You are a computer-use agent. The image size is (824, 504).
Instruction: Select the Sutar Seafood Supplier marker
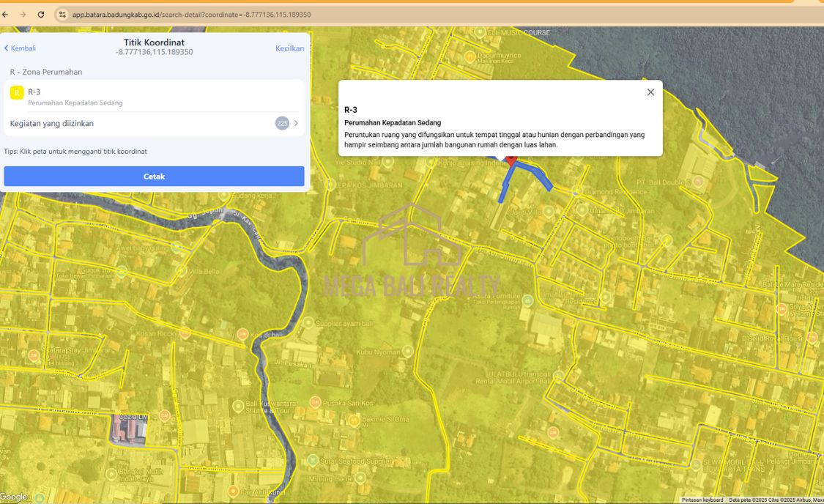[313, 460]
